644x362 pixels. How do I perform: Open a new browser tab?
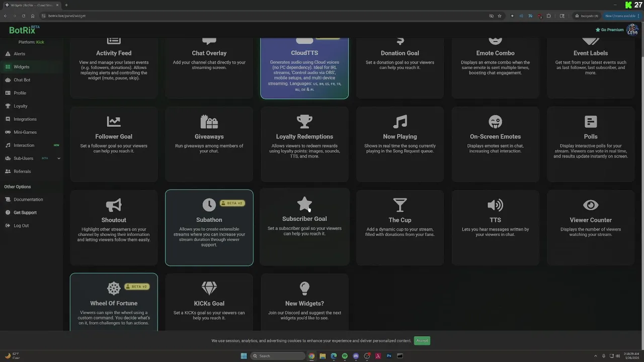tap(66, 5)
